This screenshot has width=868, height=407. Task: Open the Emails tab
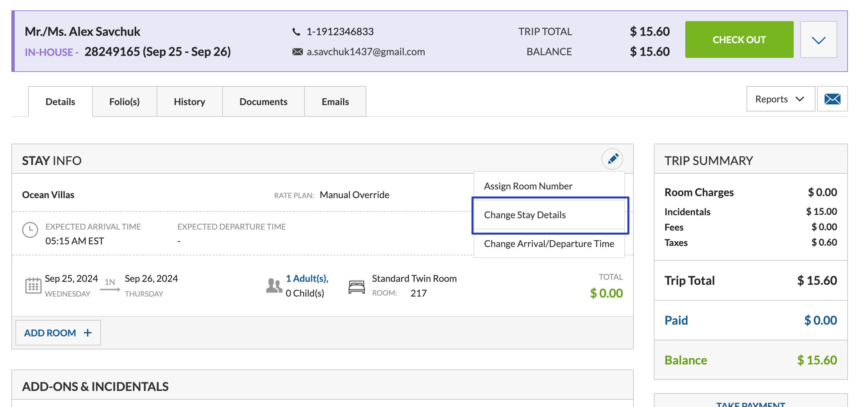335,101
